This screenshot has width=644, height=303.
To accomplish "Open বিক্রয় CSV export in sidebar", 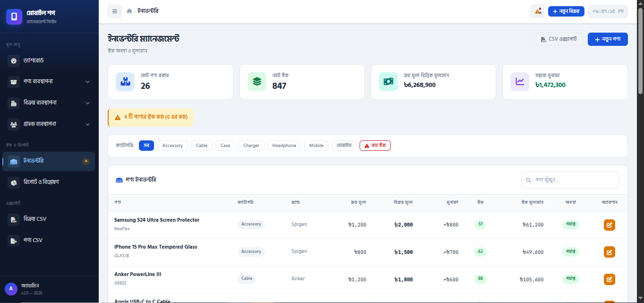I will pyautogui.click(x=49, y=219).
